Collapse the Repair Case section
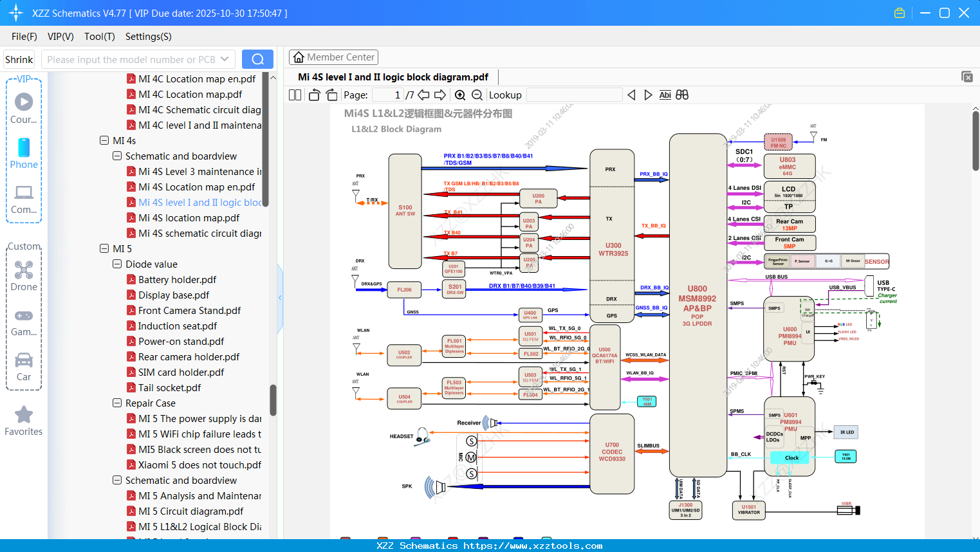Image resolution: width=980 pixels, height=552 pixels. click(116, 403)
